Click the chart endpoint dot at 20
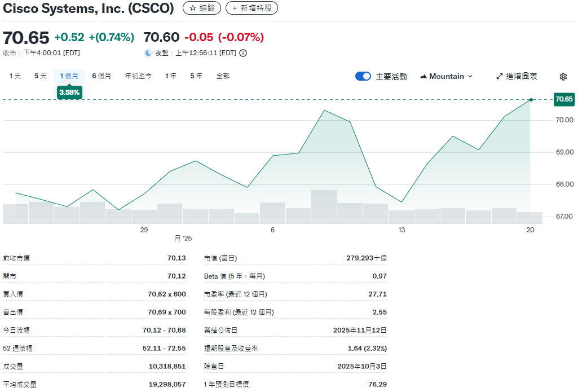 click(531, 100)
